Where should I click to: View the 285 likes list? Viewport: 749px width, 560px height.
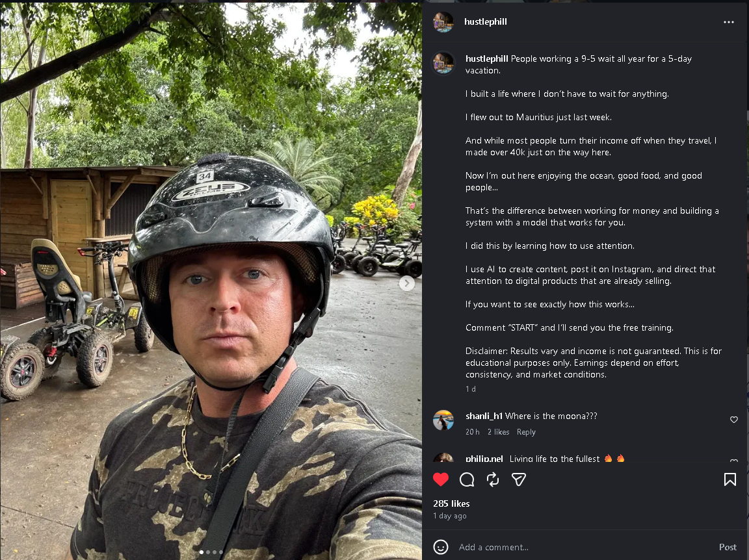pos(451,503)
